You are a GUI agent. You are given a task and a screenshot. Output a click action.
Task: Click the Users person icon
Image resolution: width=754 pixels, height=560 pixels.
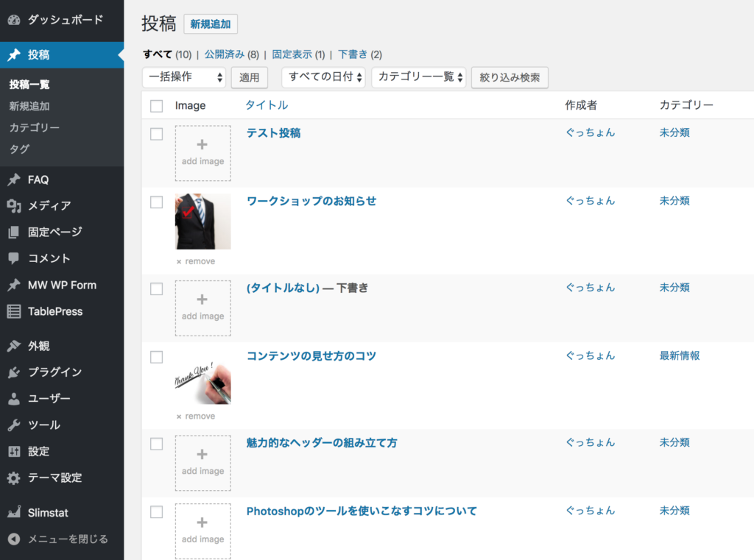tap(14, 399)
